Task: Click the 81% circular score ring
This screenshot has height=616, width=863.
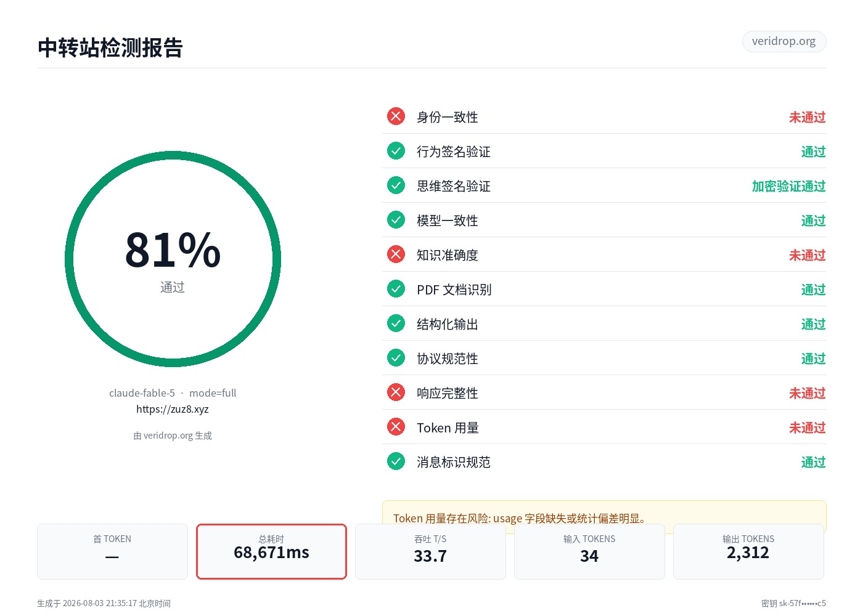Action: [x=173, y=259]
